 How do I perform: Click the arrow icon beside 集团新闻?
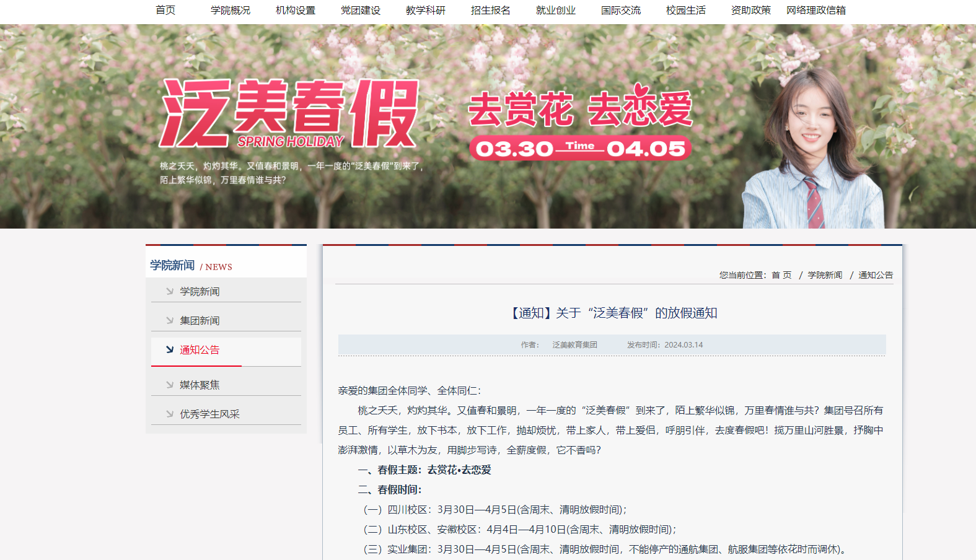[169, 320]
